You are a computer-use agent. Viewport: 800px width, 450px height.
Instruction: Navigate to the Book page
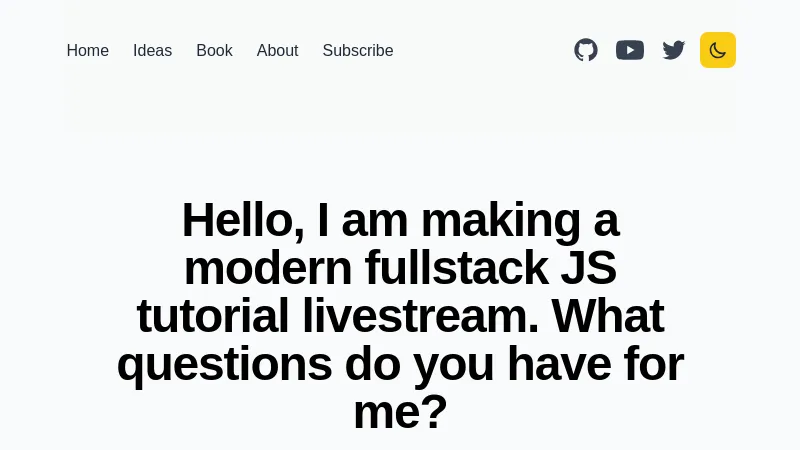pos(214,50)
